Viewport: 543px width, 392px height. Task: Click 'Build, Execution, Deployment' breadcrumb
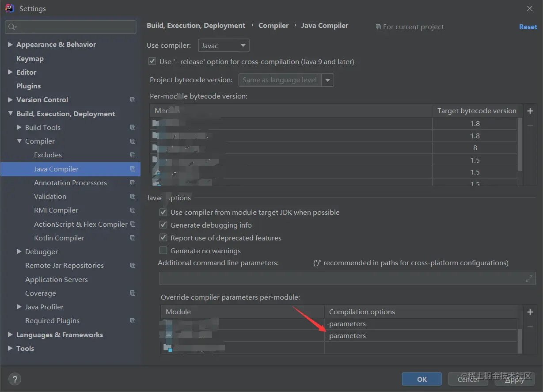196,26
